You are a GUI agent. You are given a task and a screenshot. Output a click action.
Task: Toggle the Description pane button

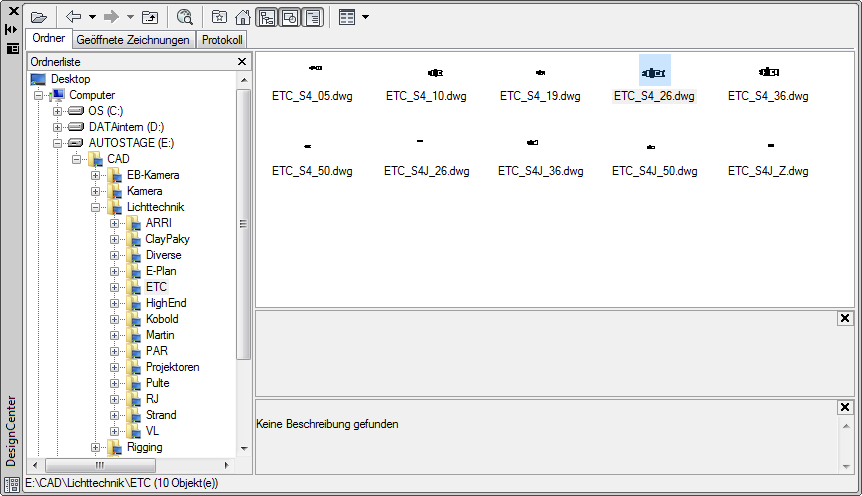[x=312, y=17]
